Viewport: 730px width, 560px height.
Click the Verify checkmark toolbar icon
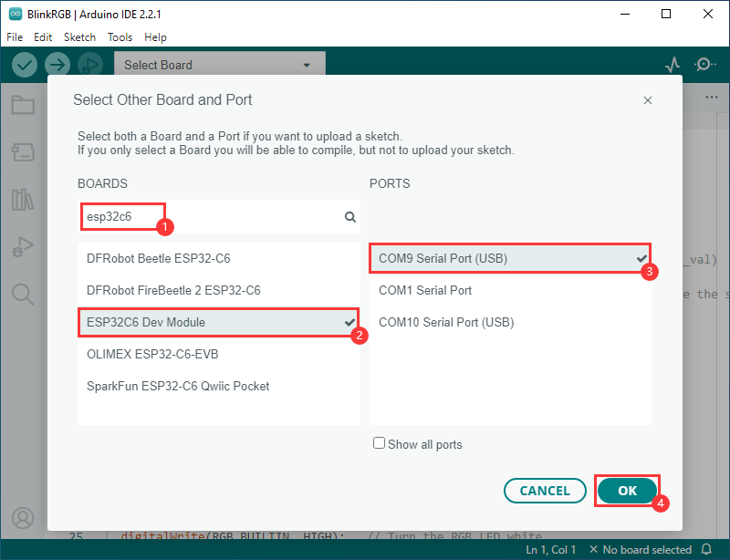25,65
